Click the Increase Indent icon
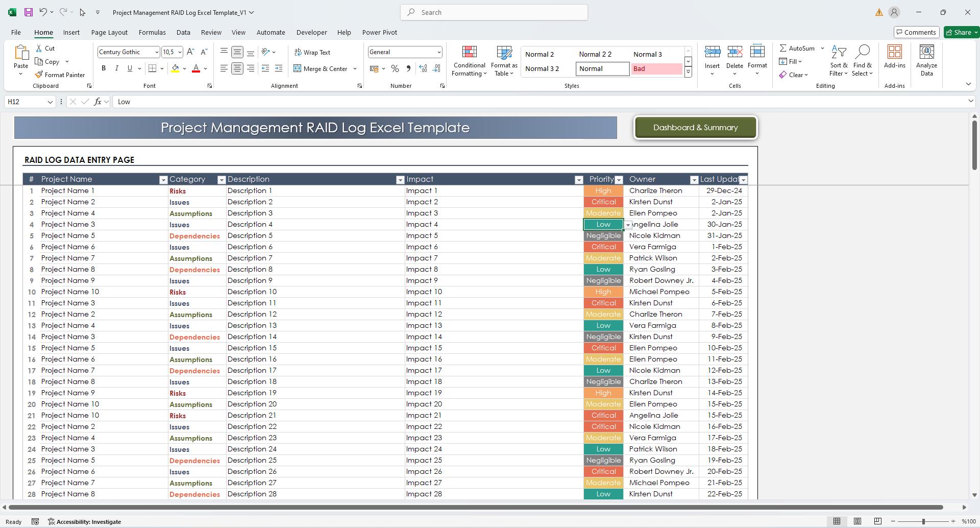This screenshot has height=528, width=980. [x=279, y=68]
